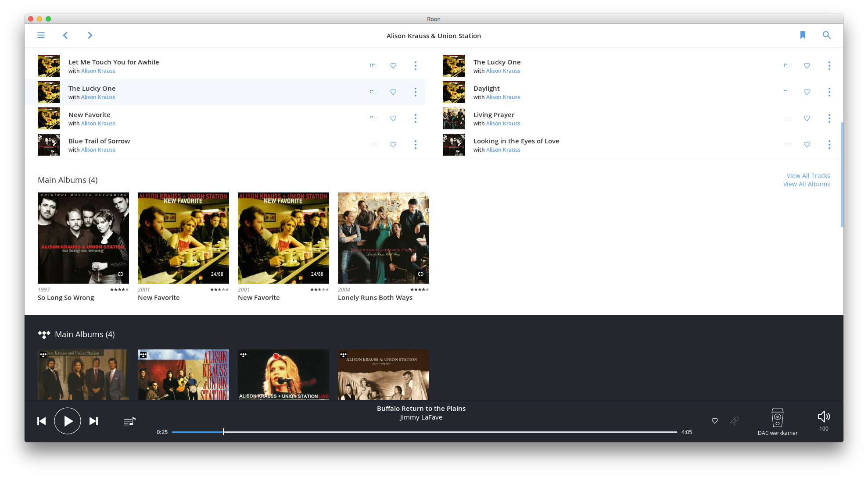Open more options for Looking in the Eyes of Love
Viewport: 868px width, 477px height.
pyautogui.click(x=829, y=145)
